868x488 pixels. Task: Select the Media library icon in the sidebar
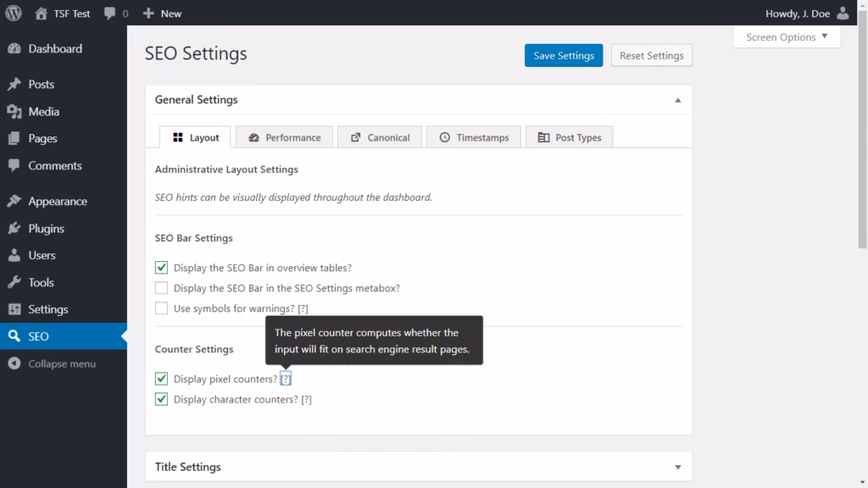[18, 111]
